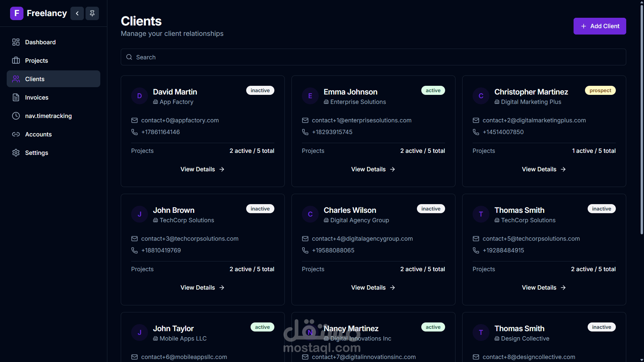Click the Freelancy logo icon
The image size is (644, 362).
tap(16, 13)
